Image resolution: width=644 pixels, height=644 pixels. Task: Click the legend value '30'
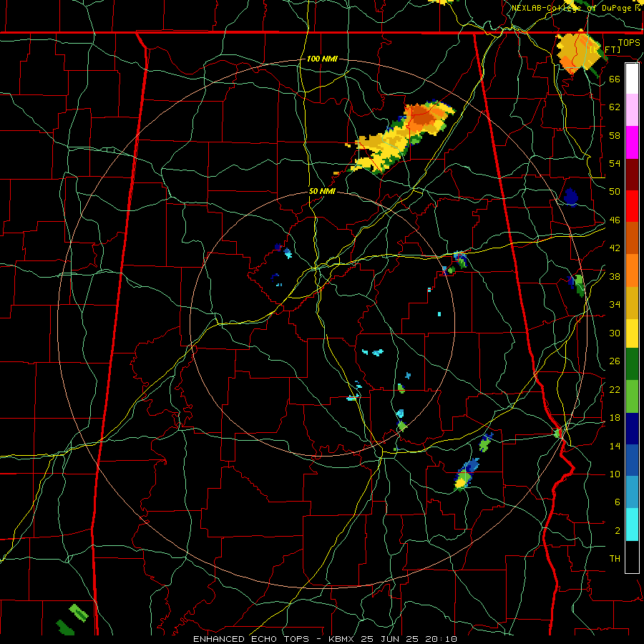[x=615, y=333]
